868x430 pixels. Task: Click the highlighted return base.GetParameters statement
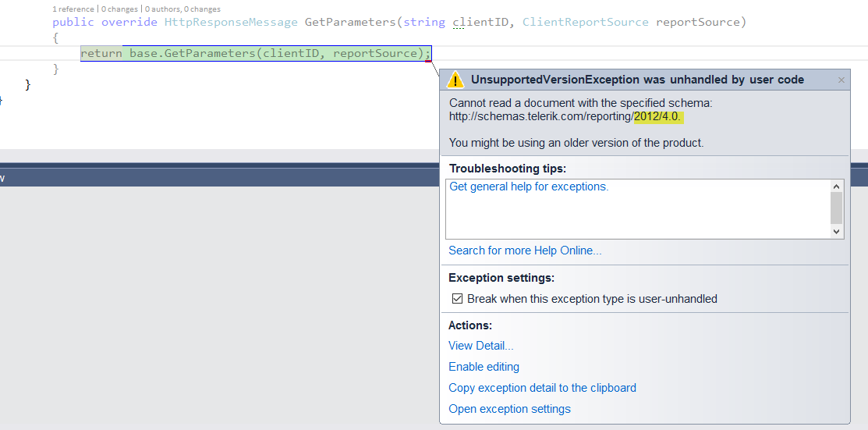(256, 53)
